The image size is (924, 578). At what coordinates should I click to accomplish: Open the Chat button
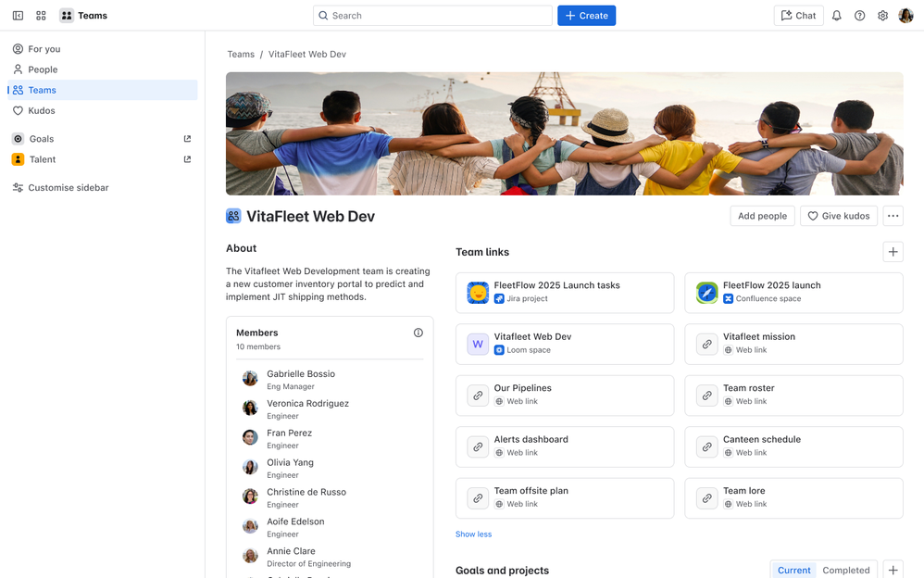coord(798,16)
